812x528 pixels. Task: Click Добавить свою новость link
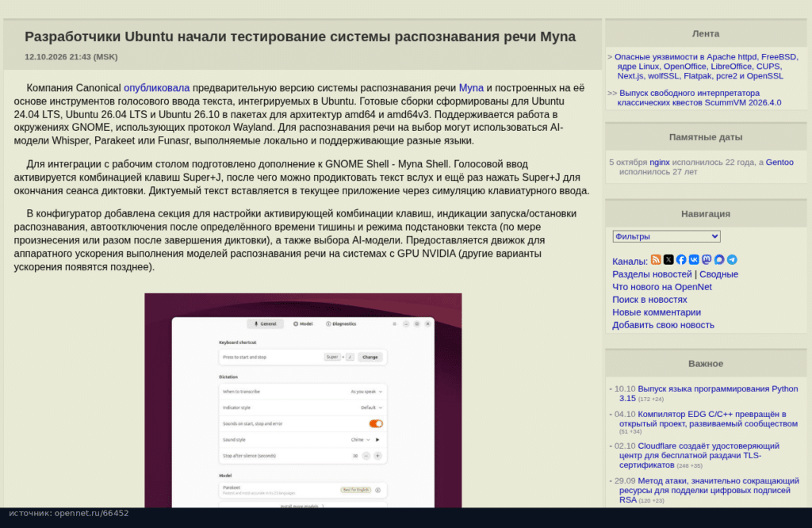[663, 325]
